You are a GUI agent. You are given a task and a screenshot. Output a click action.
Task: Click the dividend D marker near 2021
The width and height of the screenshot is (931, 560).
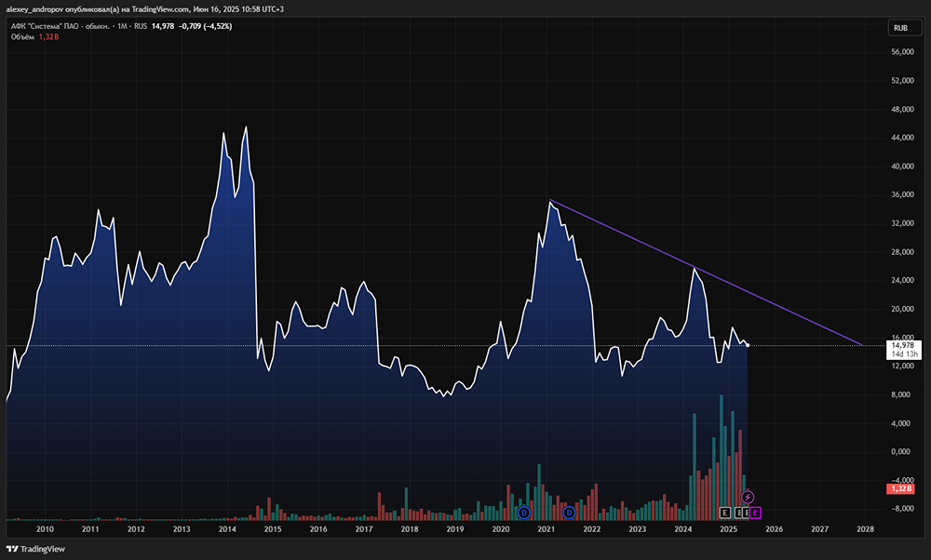(569, 513)
